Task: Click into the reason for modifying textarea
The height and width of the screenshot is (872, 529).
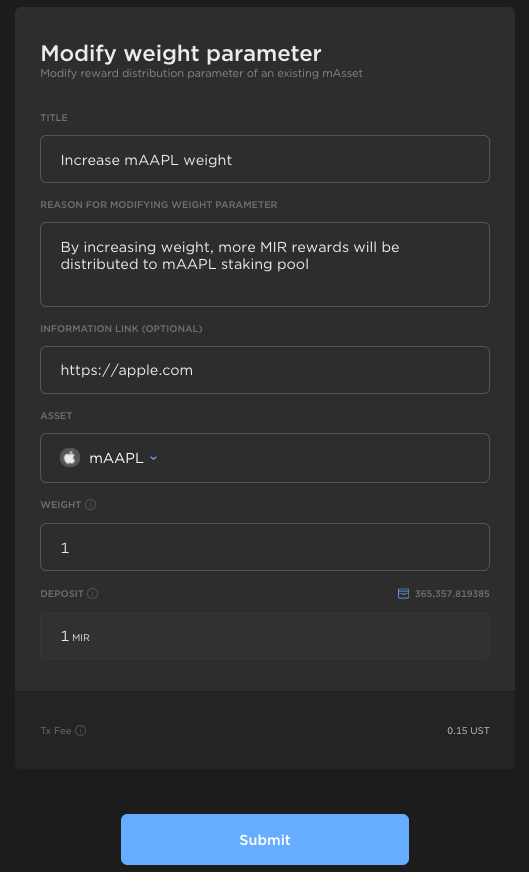Action: 265,264
